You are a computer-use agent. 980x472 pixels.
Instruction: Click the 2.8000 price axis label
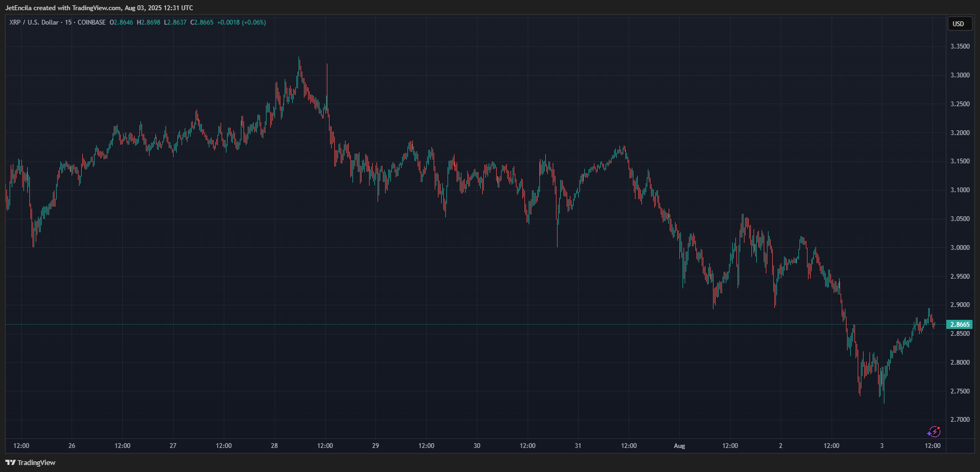click(x=960, y=363)
